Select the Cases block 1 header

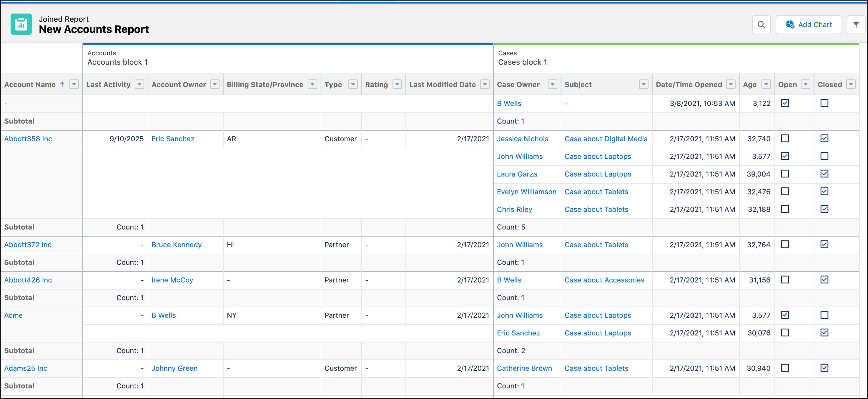point(522,62)
